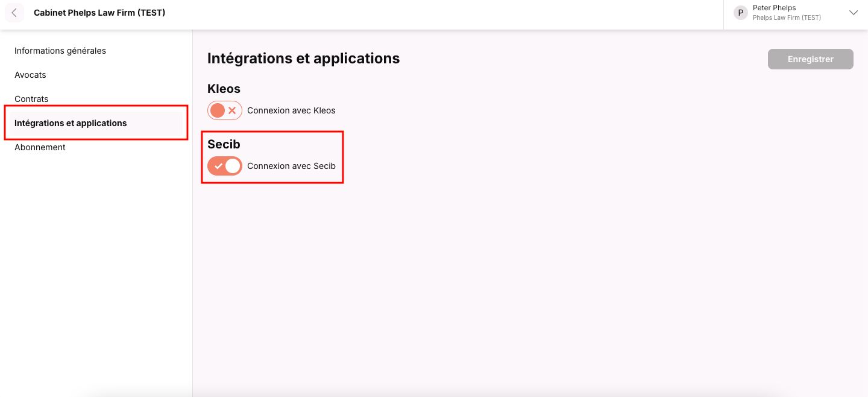The image size is (868, 397).
Task: Click the Cabinet Phelps Law Firm title
Action: coord(99,13)
